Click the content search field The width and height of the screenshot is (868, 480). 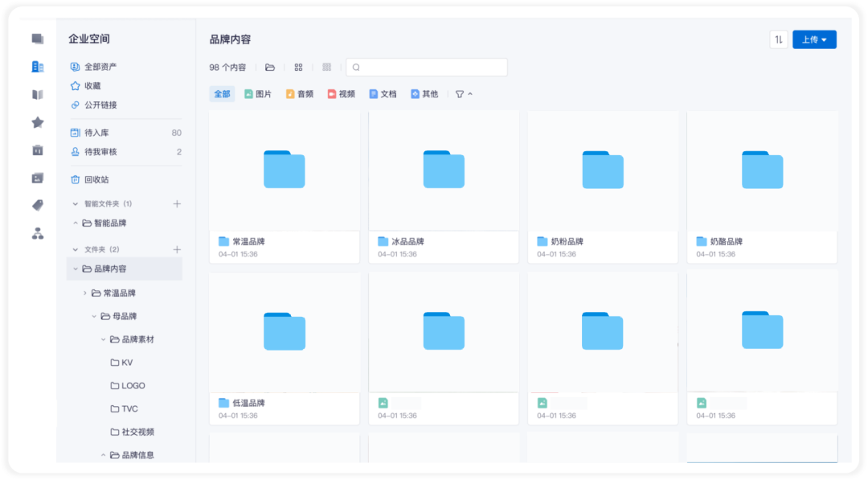click(x=427, y=67)
